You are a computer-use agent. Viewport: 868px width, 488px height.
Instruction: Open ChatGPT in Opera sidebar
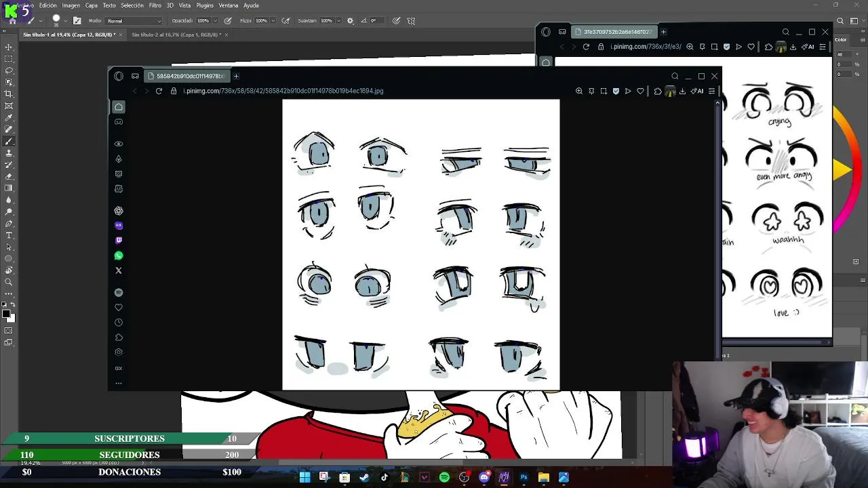(x=119, y=211)
